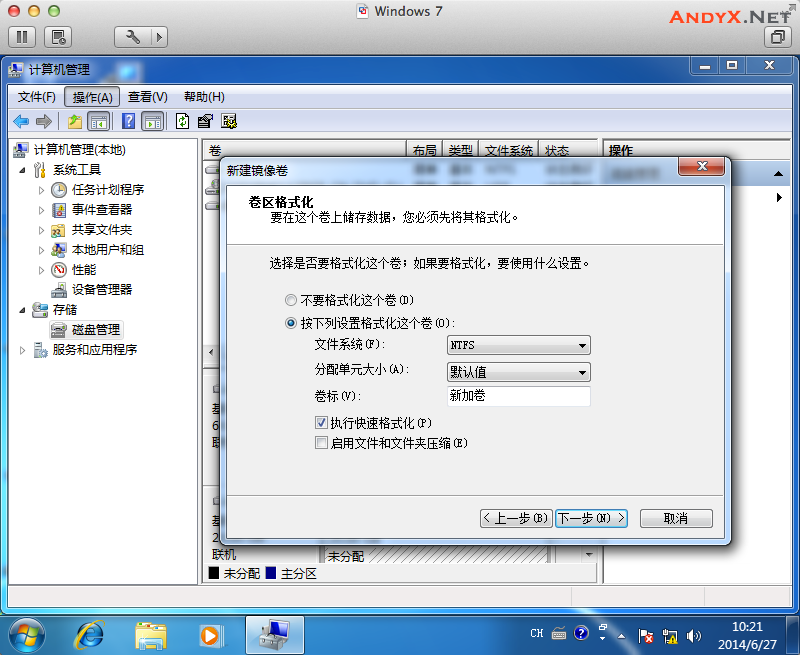
Task: Expand 服务和应用程序 node
Action: 22,350
